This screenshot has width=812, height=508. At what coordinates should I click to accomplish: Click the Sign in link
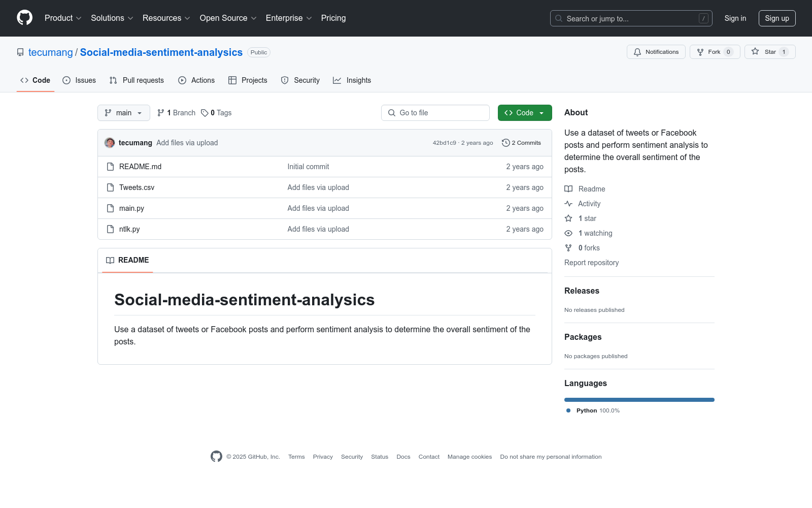click(x=735, y=18)
